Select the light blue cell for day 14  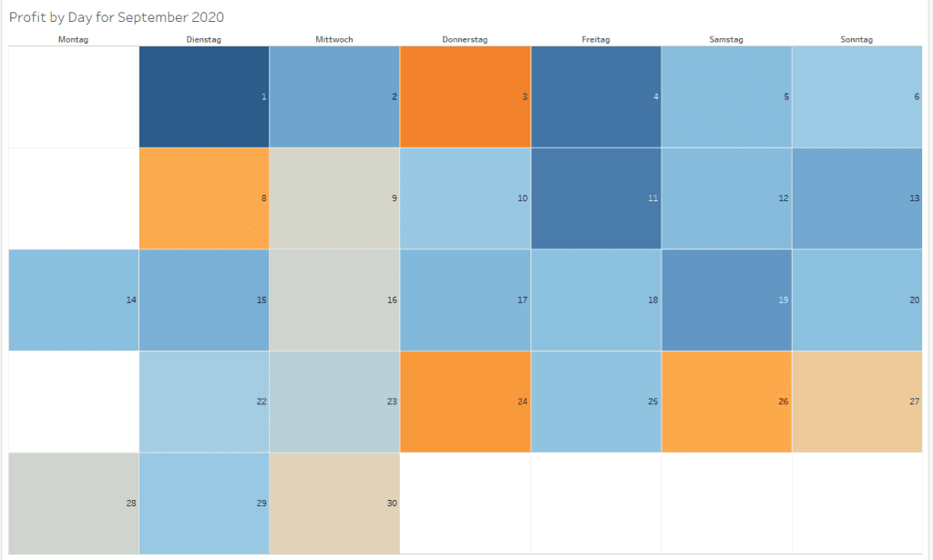pos(74,300)
